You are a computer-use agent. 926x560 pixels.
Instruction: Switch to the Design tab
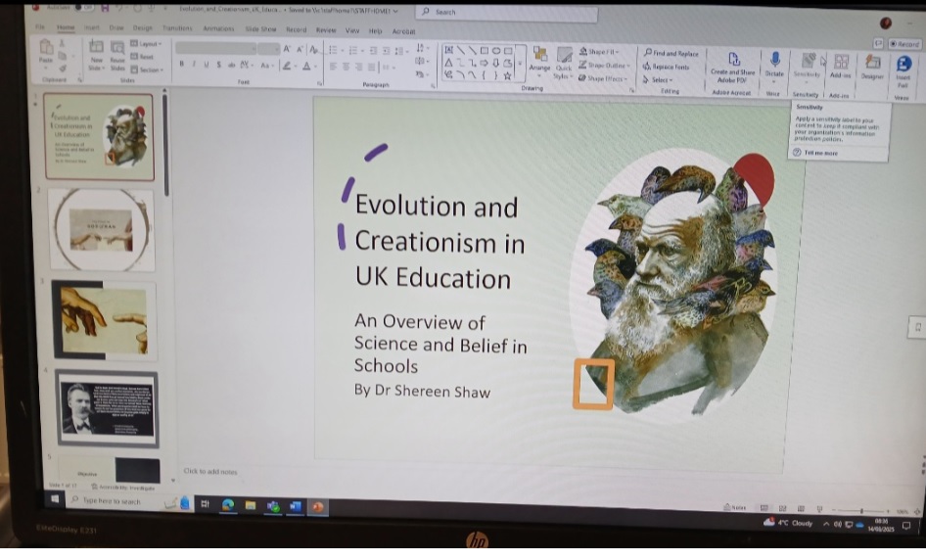point(142,27)
